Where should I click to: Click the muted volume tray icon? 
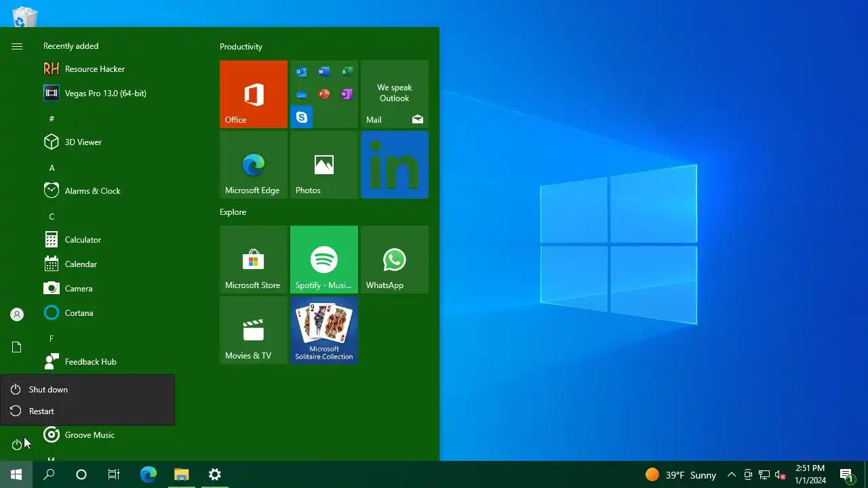point(781,474)
